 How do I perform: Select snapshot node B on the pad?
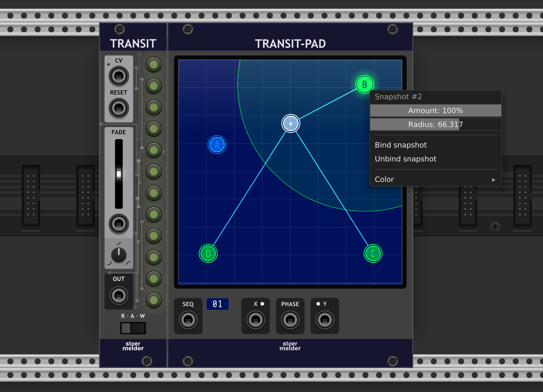coord(365,84)
